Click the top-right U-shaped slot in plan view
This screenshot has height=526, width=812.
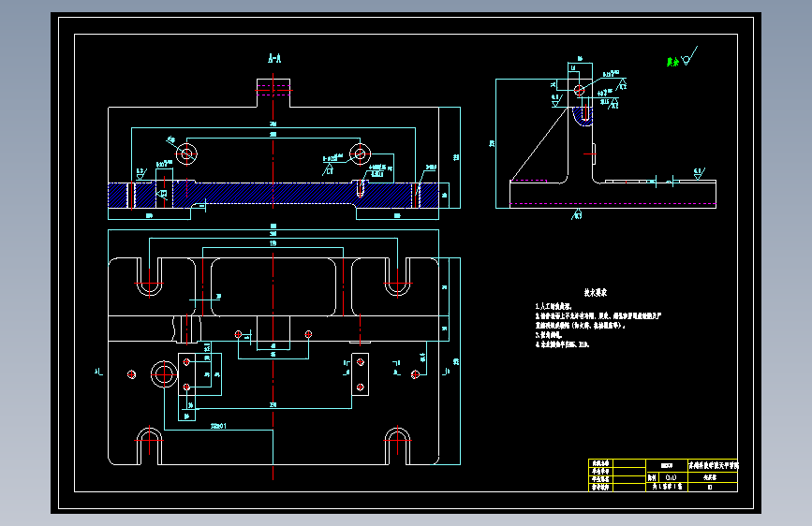(398, 277)
